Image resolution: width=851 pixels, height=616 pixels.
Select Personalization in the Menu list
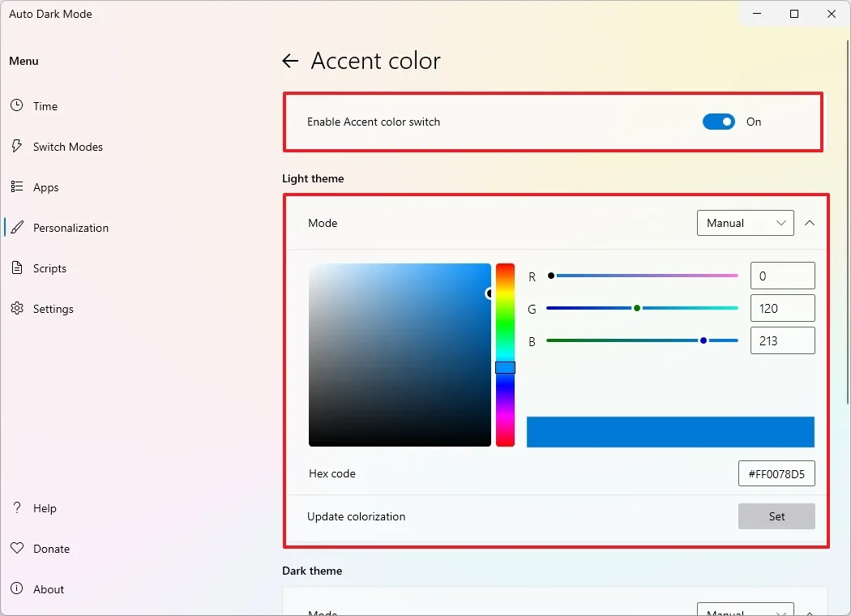pos(71,228)
